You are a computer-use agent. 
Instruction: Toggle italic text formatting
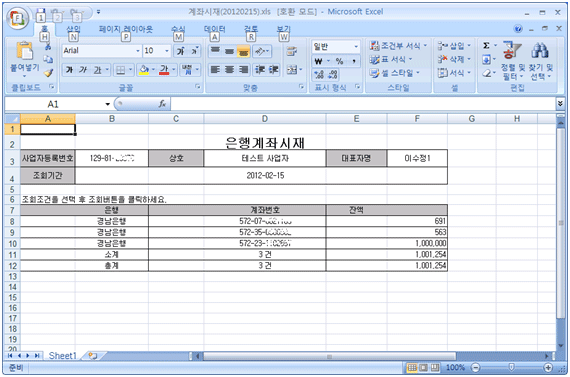(x=83, y=69)
